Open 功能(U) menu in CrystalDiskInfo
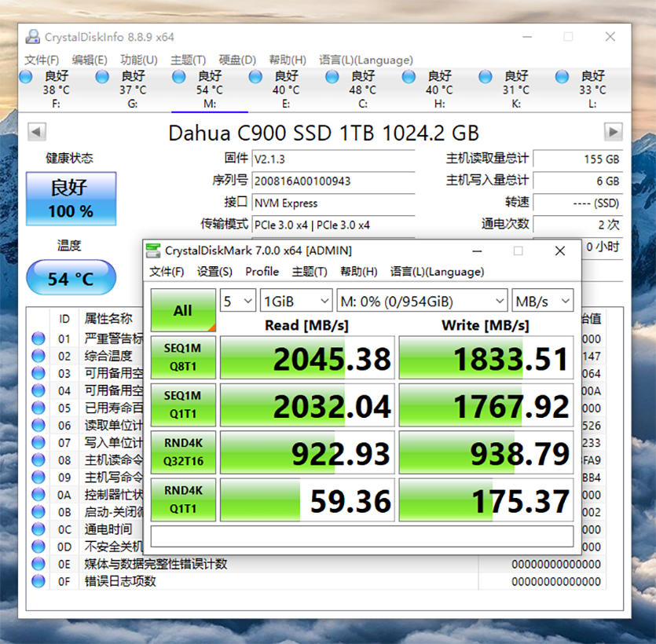 click(138, 60)
